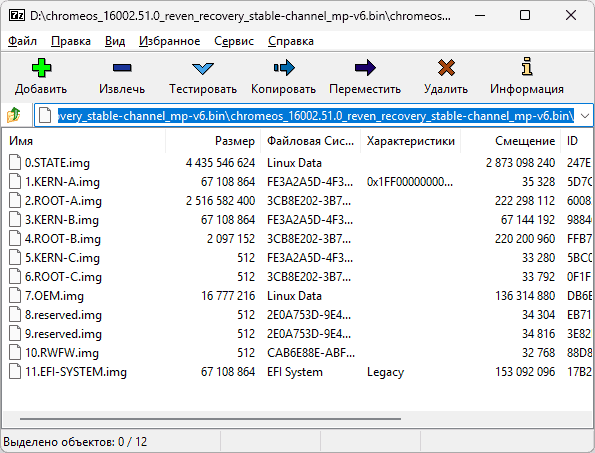
Task: Sort by the Размер column header
Action: (x=213, y=141)
